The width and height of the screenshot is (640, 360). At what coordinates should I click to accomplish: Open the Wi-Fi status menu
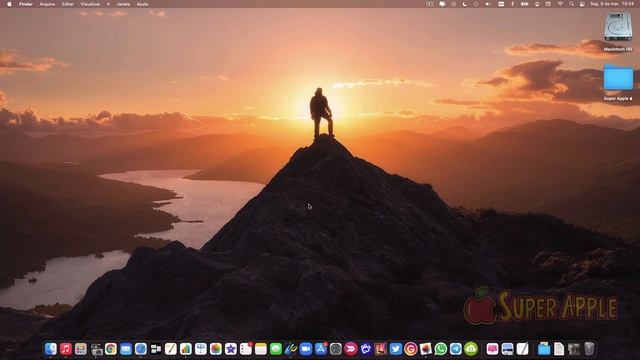(x=560, y=4)
